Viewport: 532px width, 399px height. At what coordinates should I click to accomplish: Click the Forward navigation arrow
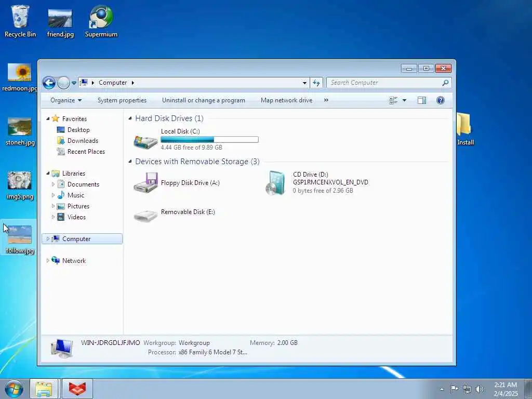[63, 83]
